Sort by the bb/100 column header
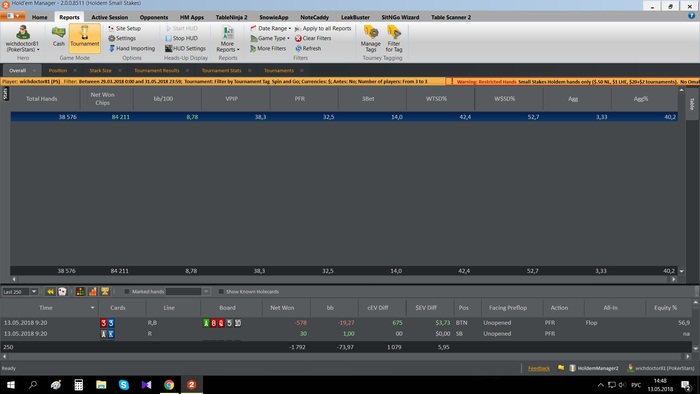 (163, 99)
